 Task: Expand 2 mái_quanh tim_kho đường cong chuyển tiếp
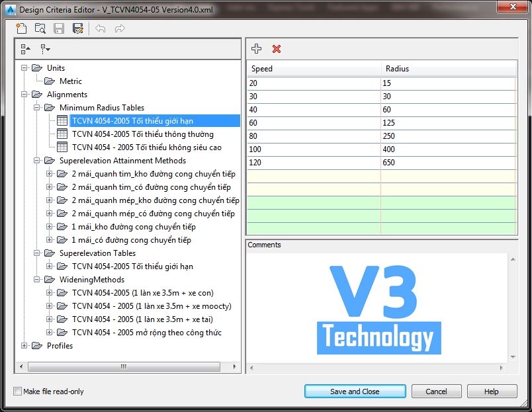pyautogui.click(x=49, y=174)
